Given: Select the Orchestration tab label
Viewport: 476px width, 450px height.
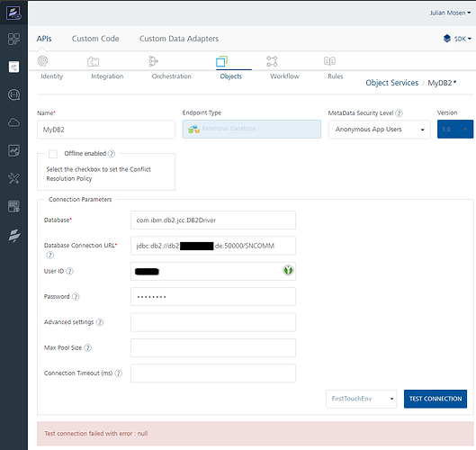Looking at the screenshot, I should tap(172, 76).
